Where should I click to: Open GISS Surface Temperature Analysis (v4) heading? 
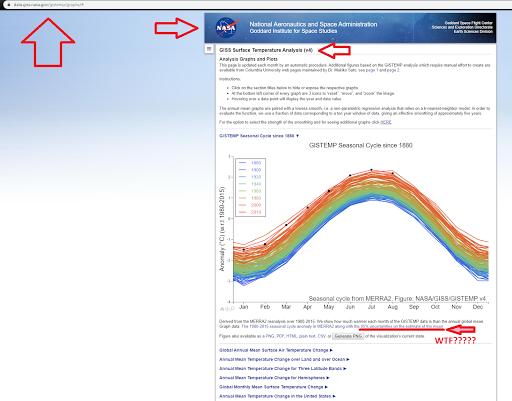266,50
